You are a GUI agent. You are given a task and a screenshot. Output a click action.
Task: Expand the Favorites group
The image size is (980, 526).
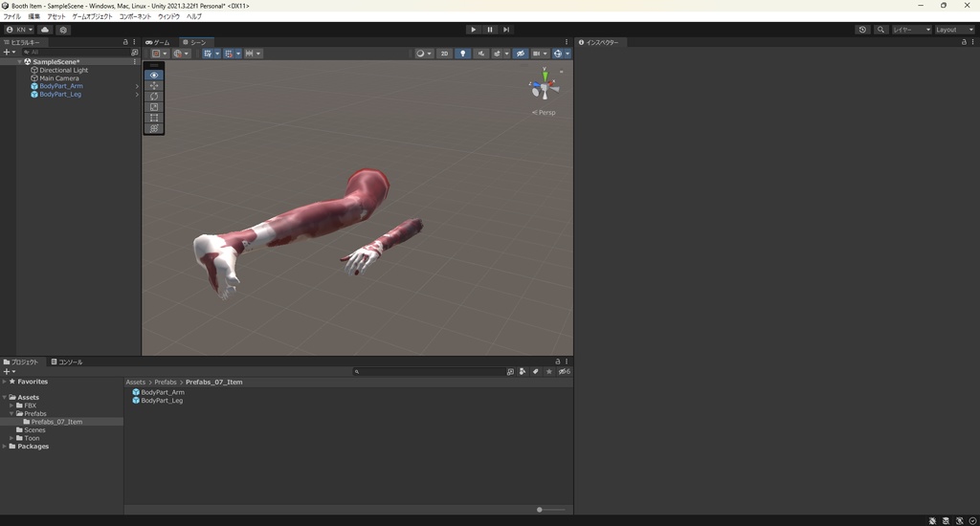pos(5,382)
